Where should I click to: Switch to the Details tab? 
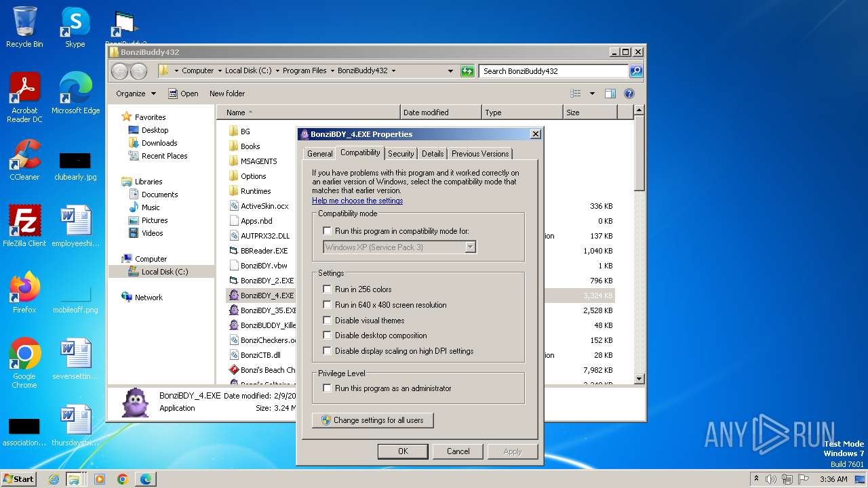pyautogui.click(x=433, y=154)
